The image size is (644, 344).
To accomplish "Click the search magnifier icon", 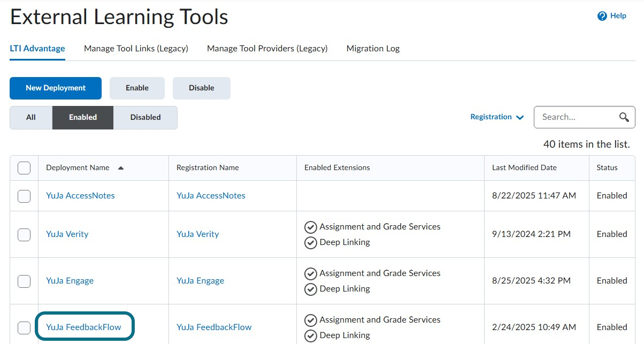I will [624, 117].
